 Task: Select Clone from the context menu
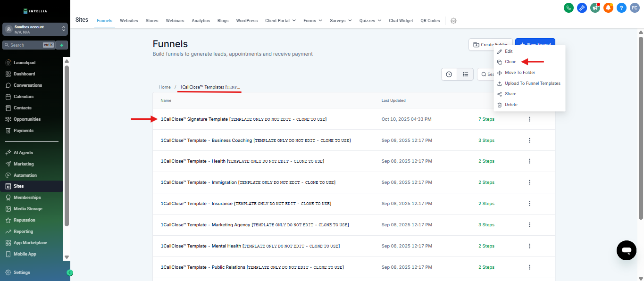click(510, 62)
